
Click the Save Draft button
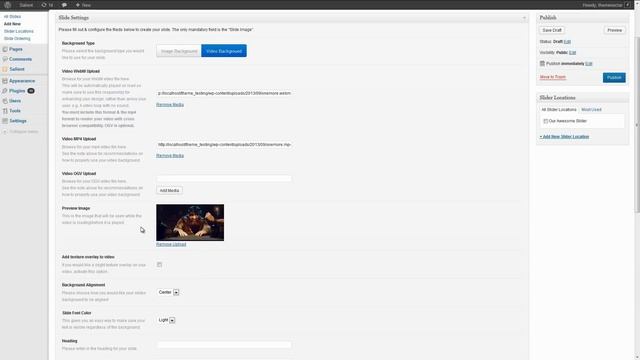click(552, 30)
